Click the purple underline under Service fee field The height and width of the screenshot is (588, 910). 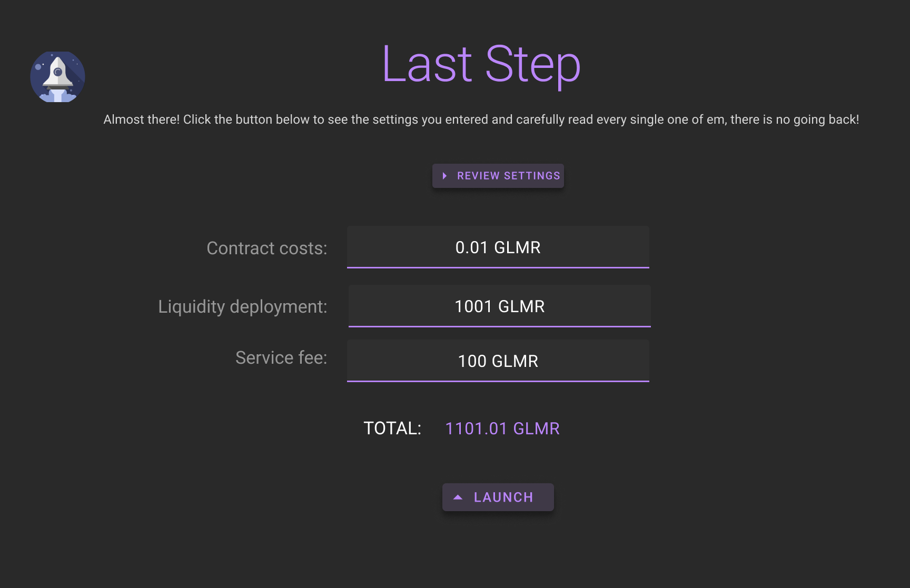click(498, 381)
